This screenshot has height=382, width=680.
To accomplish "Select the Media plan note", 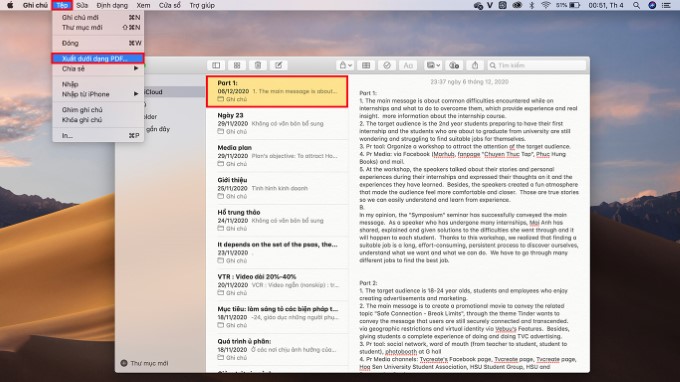I will [x=277, y=156].
